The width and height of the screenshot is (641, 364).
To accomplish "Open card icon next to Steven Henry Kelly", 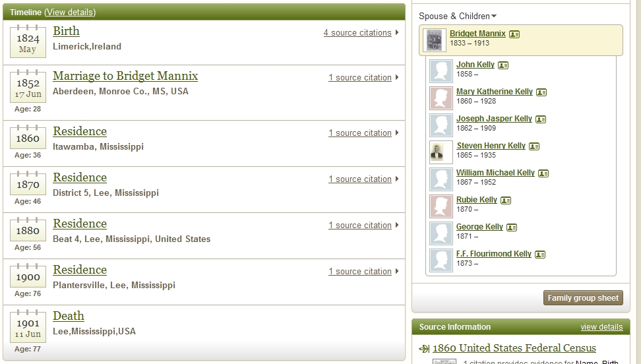I will pyautogui.click(x=534, y=146).
